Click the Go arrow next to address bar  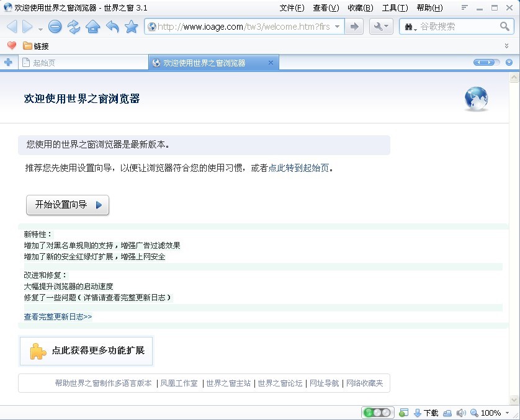pyautogui.click(x=354, y=27)
